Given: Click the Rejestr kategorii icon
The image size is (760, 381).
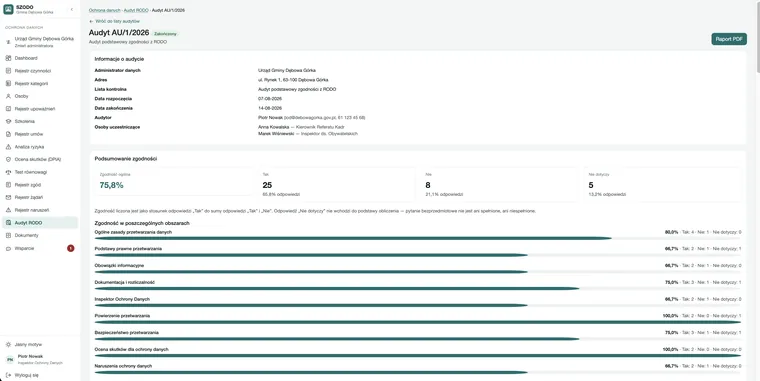Looking at the screenshot, I should (8, 83).
